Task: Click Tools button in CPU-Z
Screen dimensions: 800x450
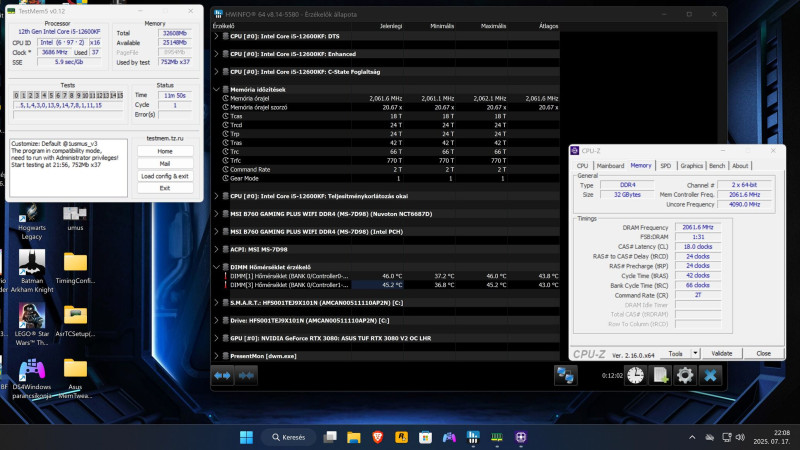Action: 676,353
